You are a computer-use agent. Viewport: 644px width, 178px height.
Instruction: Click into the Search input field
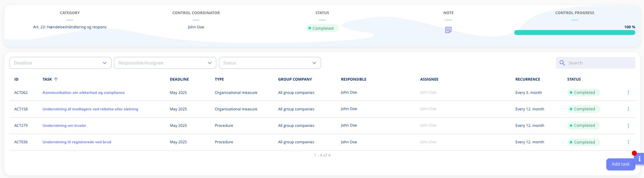pyautogui.click(x=600, y=63)
